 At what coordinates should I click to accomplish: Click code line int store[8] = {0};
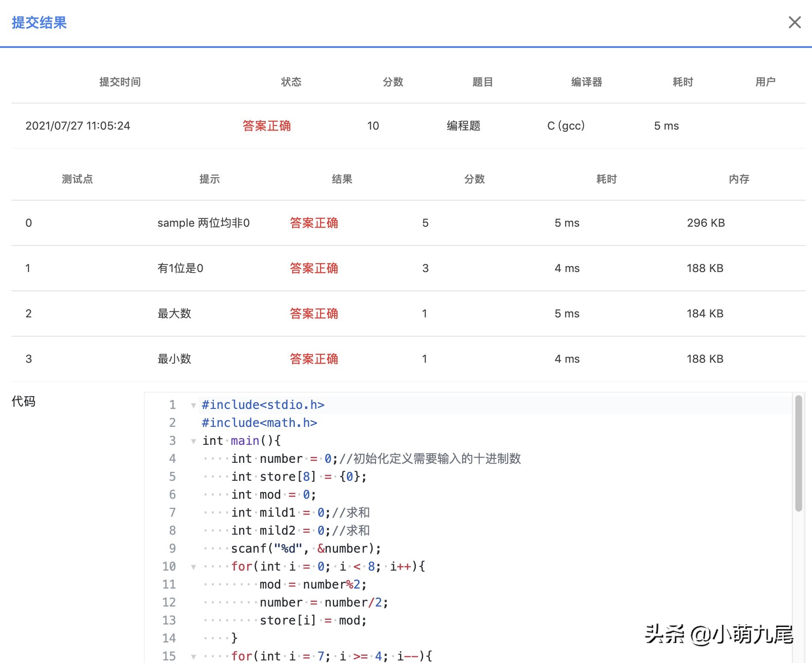coord(299,477)
